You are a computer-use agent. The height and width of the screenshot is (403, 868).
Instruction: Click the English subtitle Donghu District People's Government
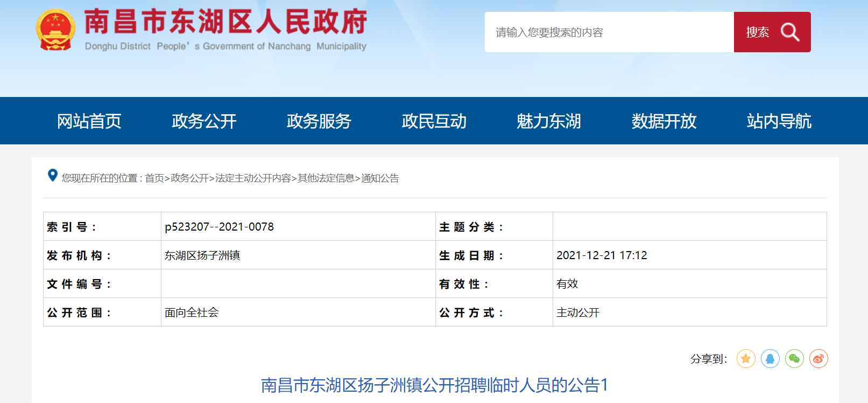[x=226, y=46]
